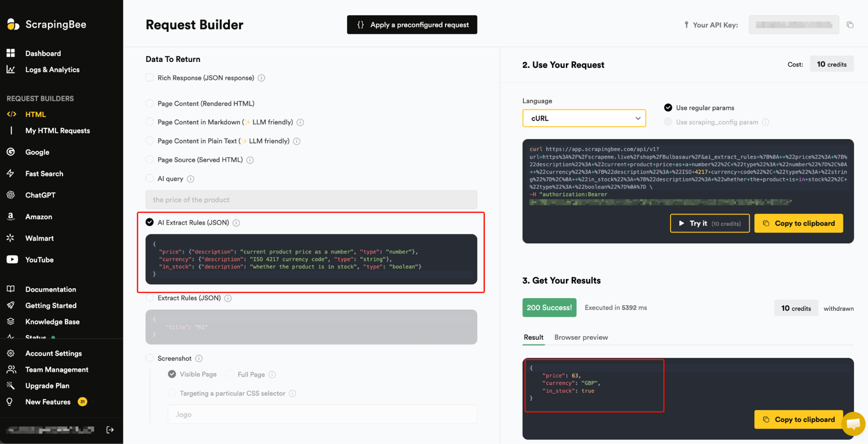
Task: Open the Documentation book icon
Action: coord(11,289)
